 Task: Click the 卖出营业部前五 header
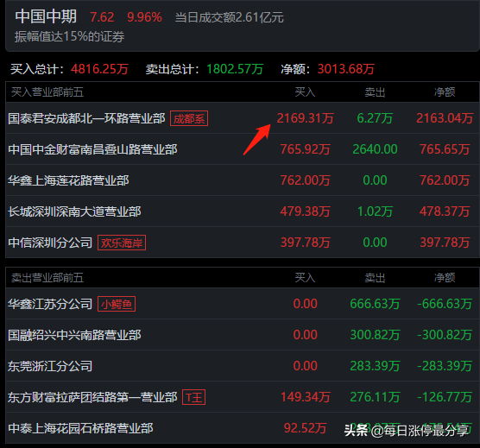[47, 278]
